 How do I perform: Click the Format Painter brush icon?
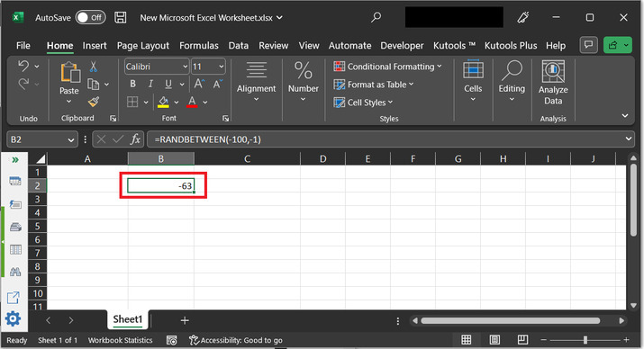point(94,102)
